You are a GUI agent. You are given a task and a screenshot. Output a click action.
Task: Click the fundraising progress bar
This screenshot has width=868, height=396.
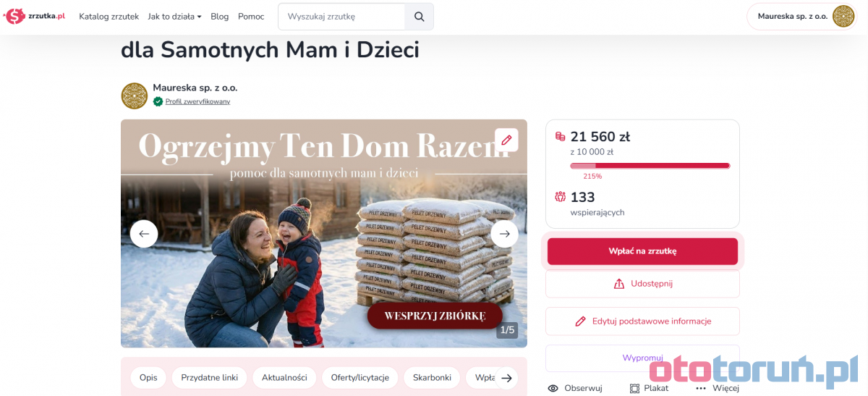click(x=650, y=166)
